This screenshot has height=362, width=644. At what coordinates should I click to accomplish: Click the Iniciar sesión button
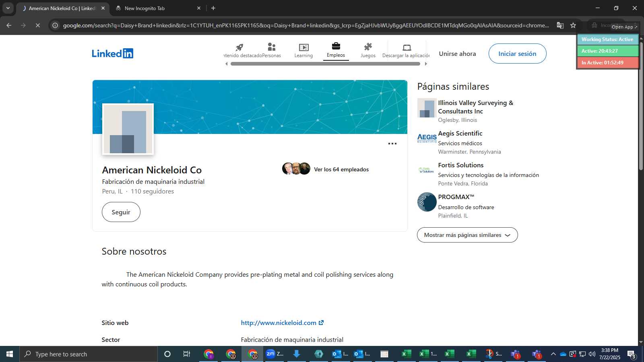[517, 53]
